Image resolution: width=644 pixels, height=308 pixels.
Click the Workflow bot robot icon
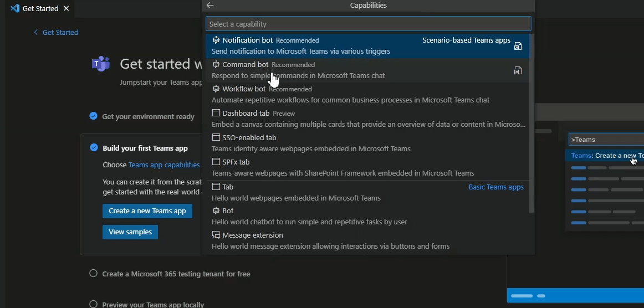[x=216, y=89]
